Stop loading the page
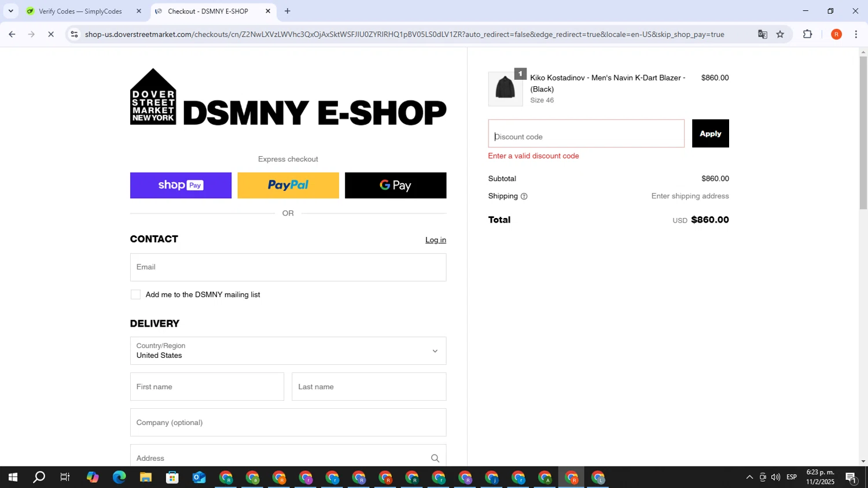The height and width of the screenshot is (488, 868). tap(51, 35)
